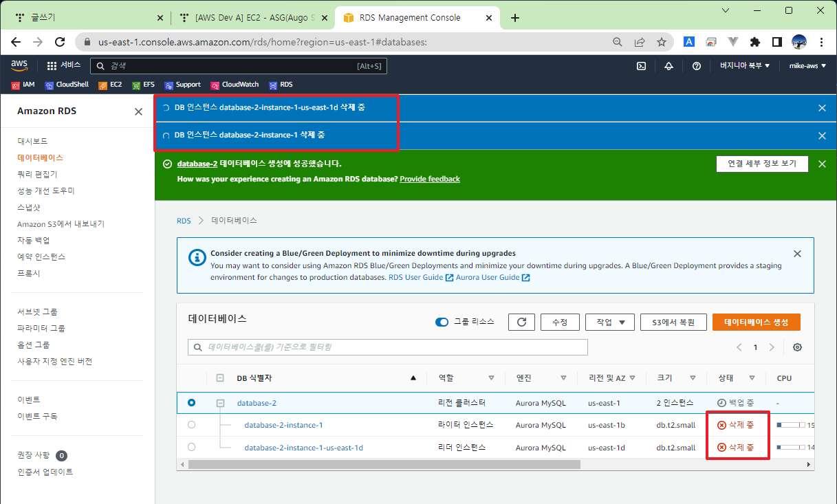Launch CloudShell terminal icon in top navigation
837x504 pixels.
[x=641, y=66]
